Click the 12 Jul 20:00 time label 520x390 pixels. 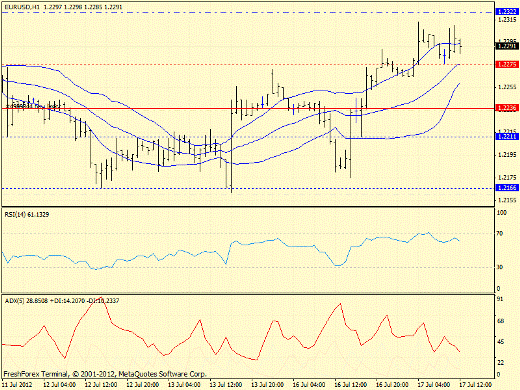tap(143, 385)
